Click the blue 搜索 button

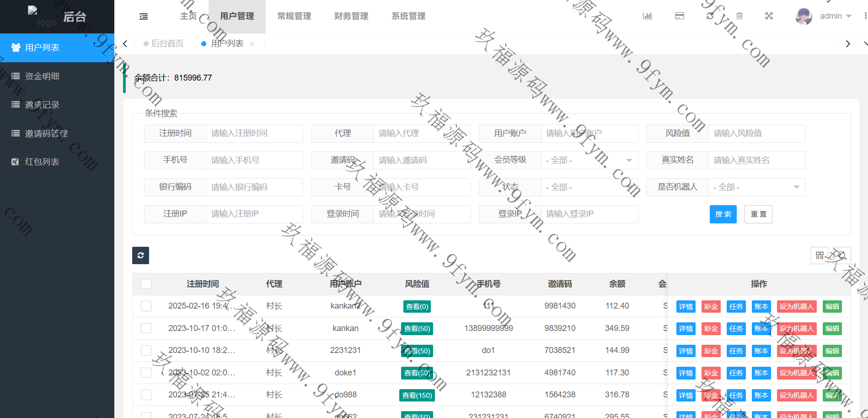tap(723, 214)
